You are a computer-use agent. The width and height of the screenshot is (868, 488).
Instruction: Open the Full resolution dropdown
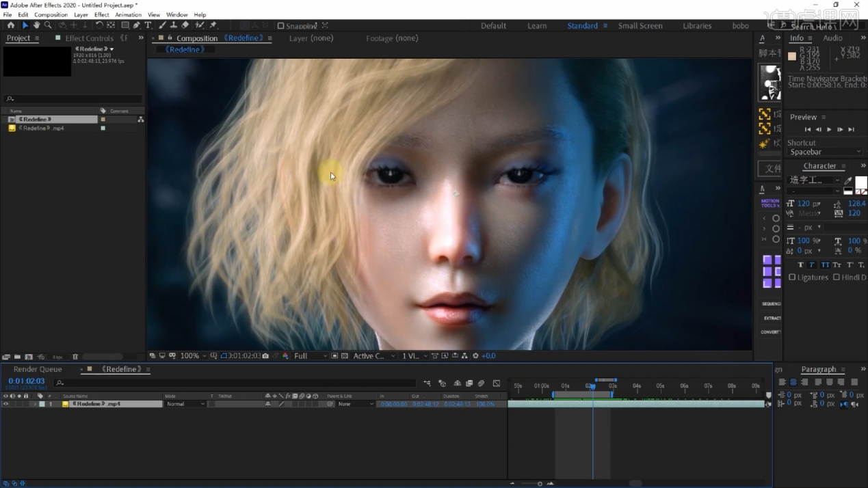pos(309,356)
